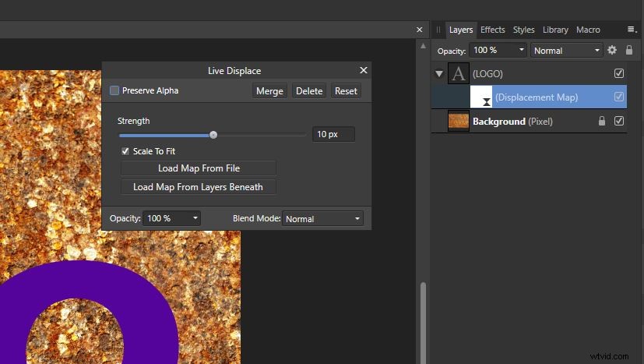Open the Styles tab
The image size is (644, 364).
(523, 30)
